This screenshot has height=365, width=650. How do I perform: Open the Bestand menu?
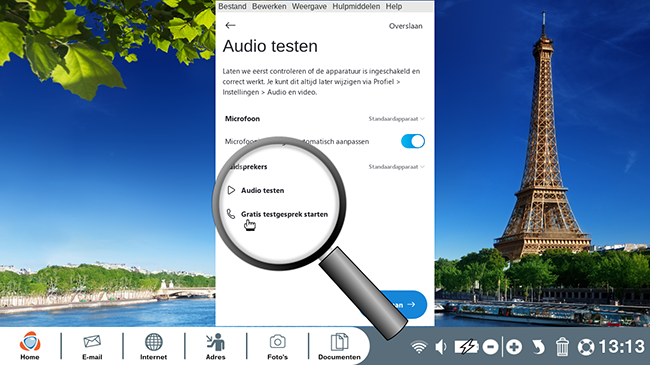[232, 6]
